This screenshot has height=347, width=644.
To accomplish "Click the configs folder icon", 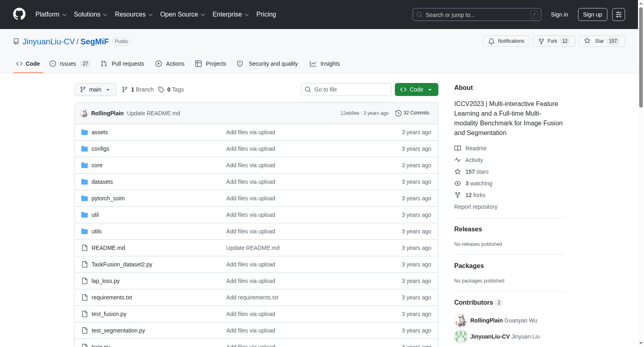I will (x=85, y=149).
